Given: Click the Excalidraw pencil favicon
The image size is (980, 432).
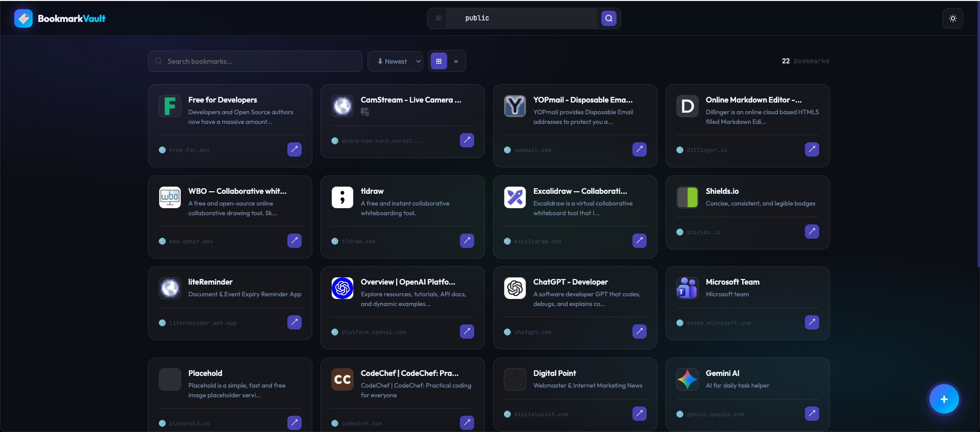Looking at the screenshot, I should click(x=515, y=197).
